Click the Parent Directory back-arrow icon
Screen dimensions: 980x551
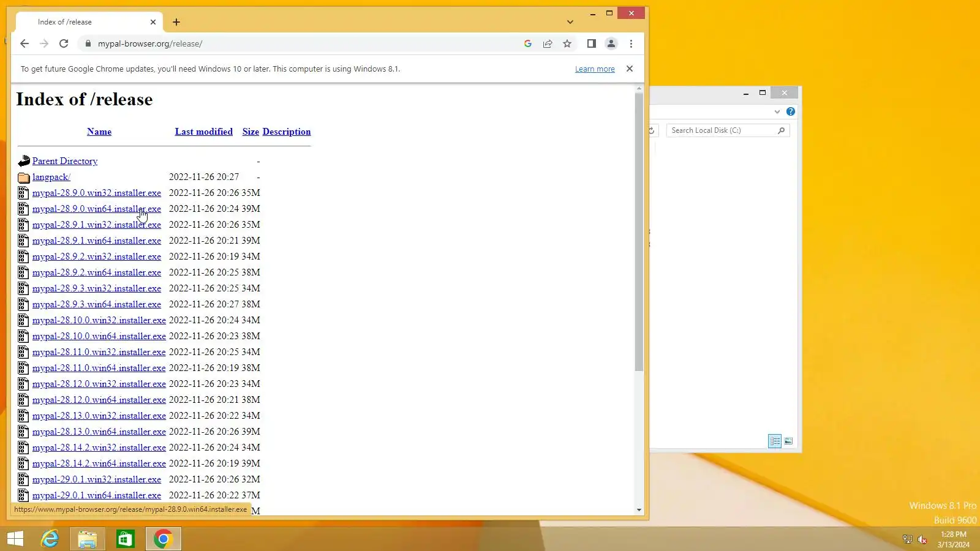click(x=24, y=161)
